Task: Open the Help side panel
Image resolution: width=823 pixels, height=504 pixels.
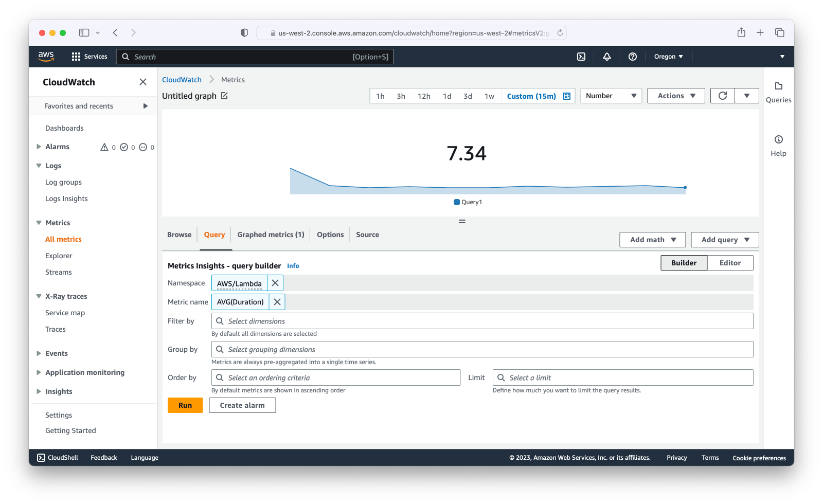Action: coord(778,146)
